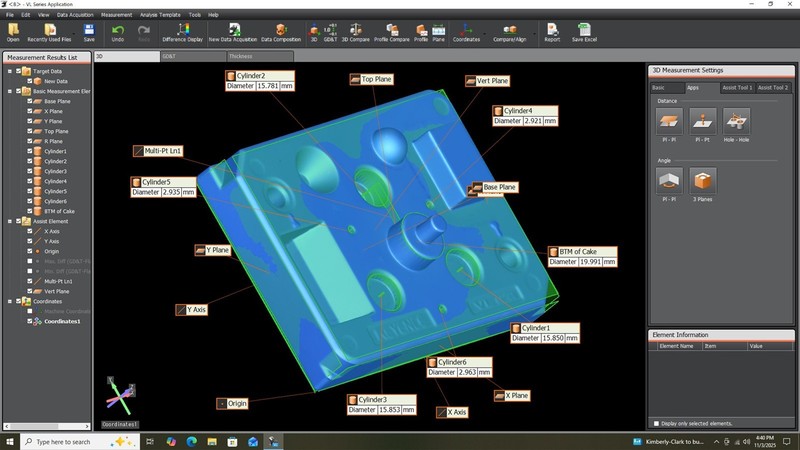Screen dimensions: 800x450
Task: Click the Save Excel icon
Action: click(584, 33)
